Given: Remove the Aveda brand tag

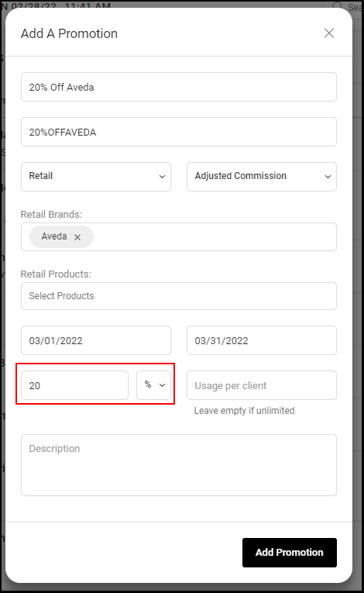Looking at the screenshot, I should (77, 237).
